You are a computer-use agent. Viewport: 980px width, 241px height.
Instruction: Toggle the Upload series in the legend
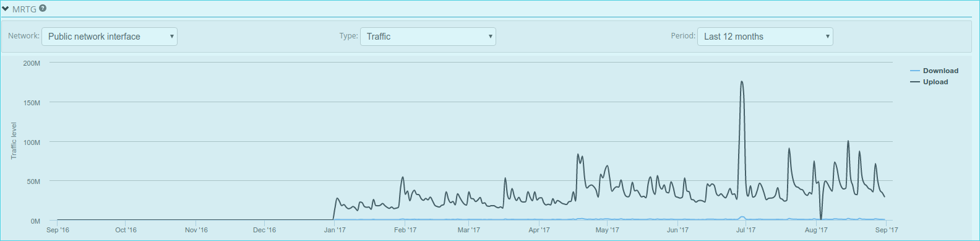tap(929, 82)
